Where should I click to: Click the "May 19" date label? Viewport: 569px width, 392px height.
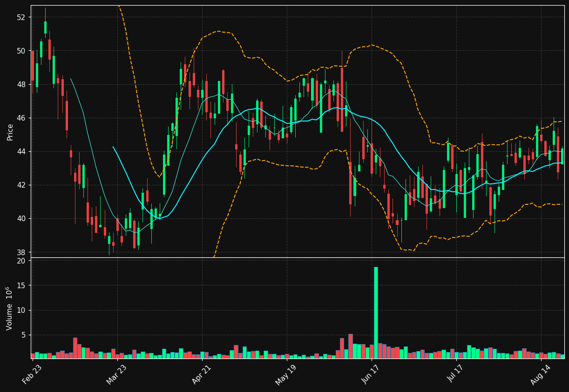coord(285,374)
